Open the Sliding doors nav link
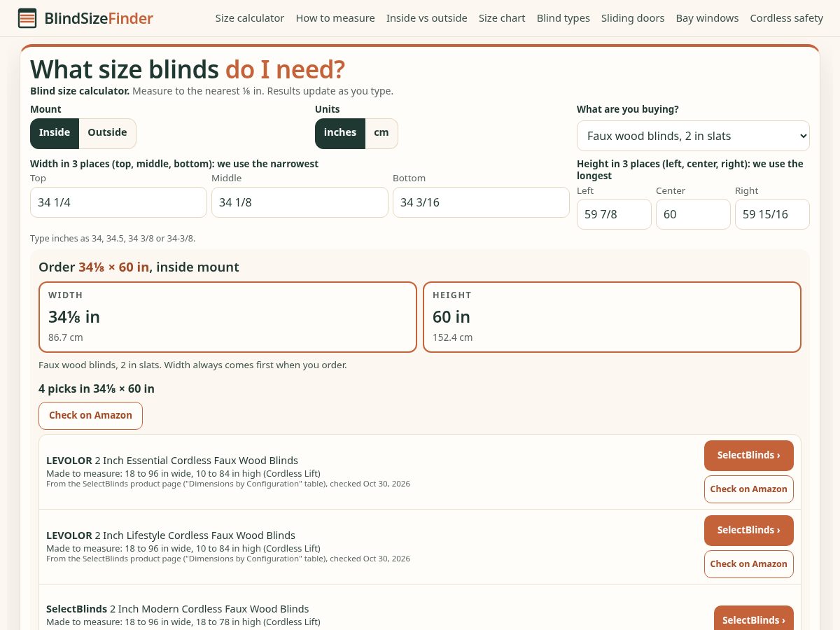This screenshot has width=840, height=630. tap(633, 18)
